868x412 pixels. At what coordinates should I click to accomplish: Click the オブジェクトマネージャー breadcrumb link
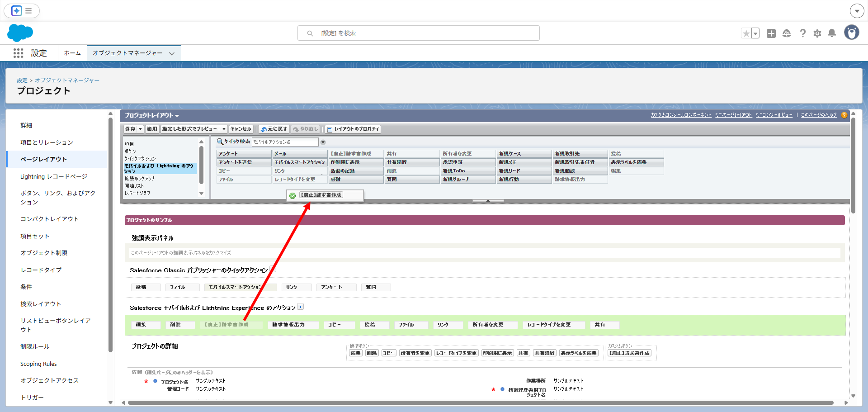67,80
